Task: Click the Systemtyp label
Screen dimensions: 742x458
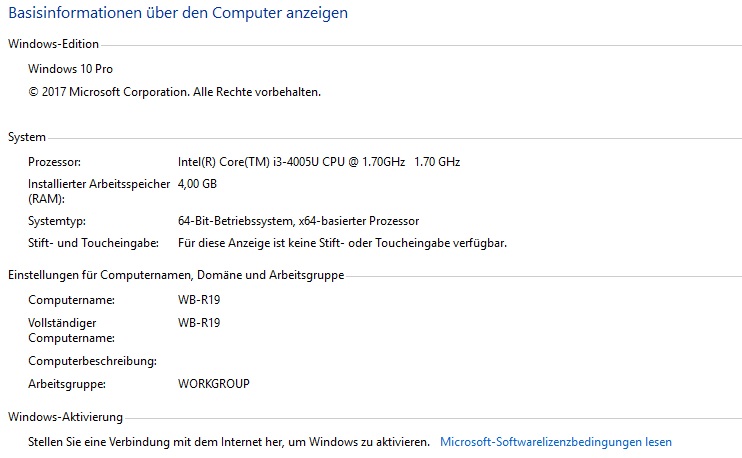Action: pos(57,221)
